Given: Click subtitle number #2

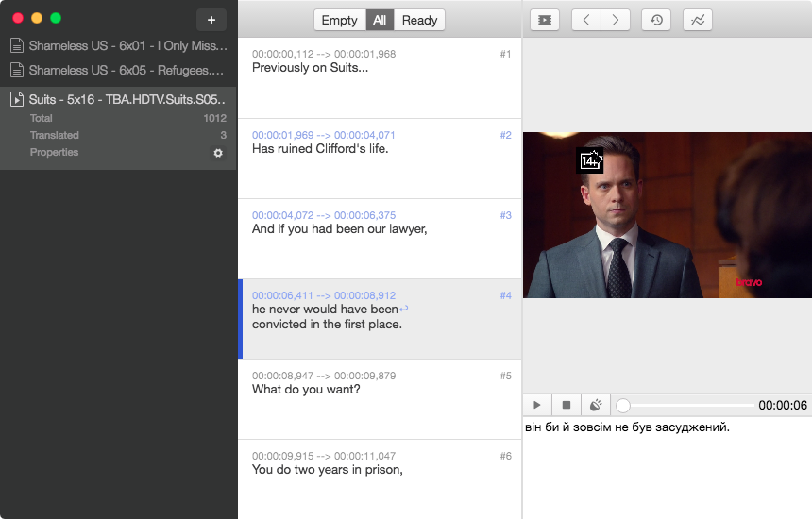Looking at the screenshot, I should tap(505, 135).
